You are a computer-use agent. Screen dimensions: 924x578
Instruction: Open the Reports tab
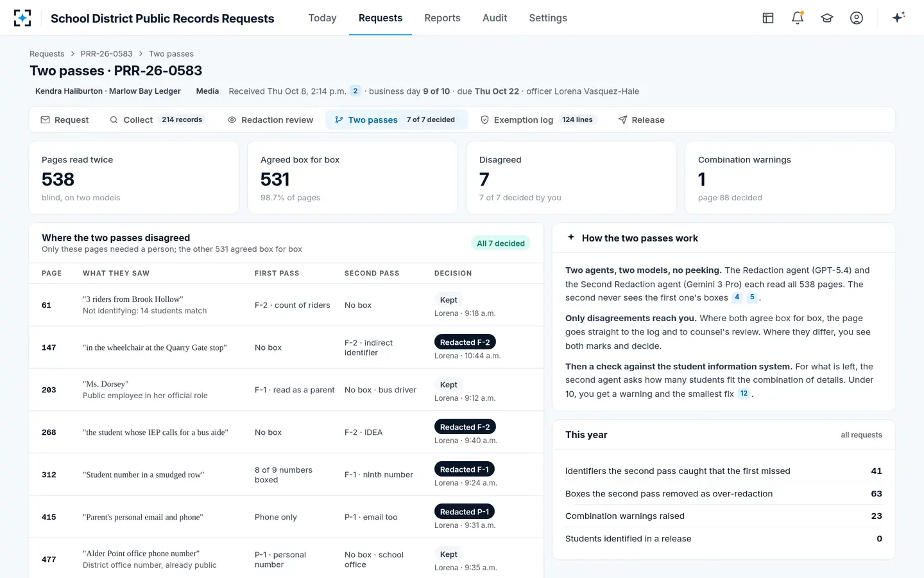tap(442, 18)
